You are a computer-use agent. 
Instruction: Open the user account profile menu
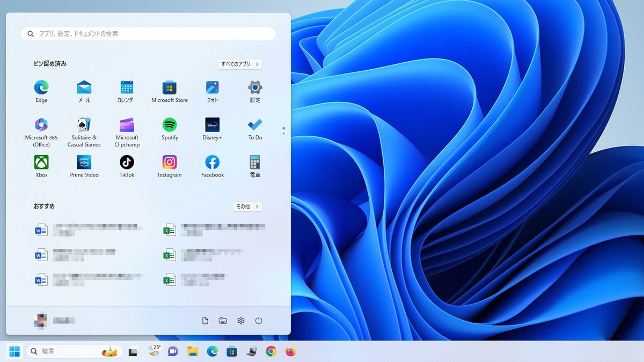coord(55,321)
